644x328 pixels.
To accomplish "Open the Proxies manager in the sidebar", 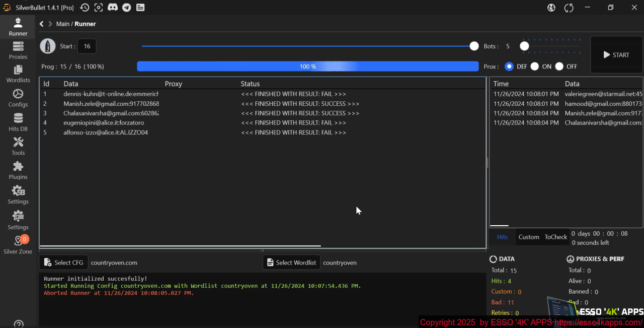I will pyautogui.click(x=18, y=50).
